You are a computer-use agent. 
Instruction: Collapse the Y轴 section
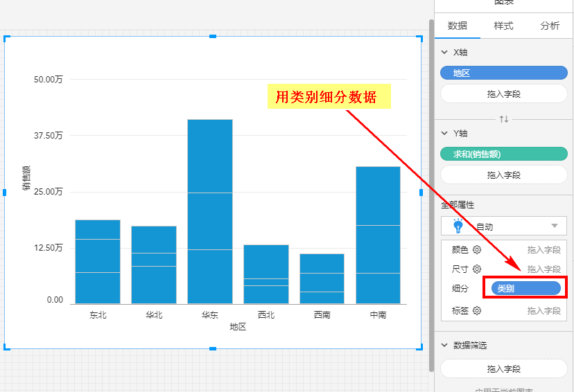[x=445, y=134]
